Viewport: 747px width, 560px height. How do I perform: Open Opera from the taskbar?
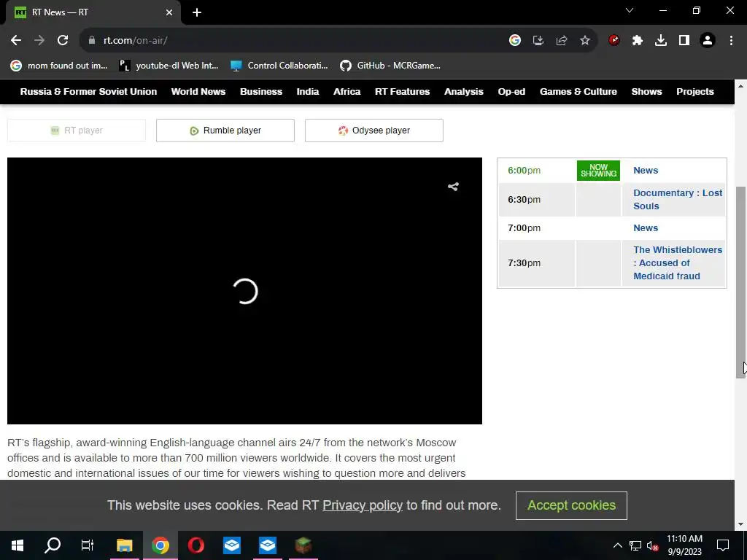coord(196,545)
